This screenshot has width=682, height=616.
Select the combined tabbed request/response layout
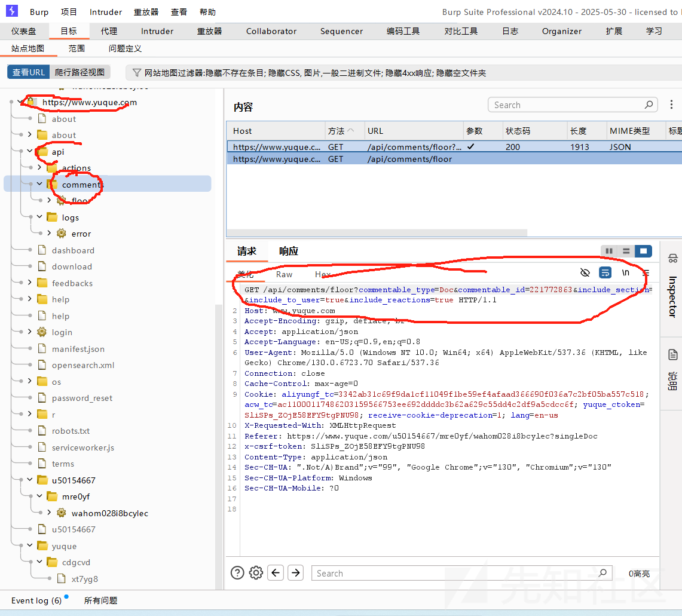point(643,251)
